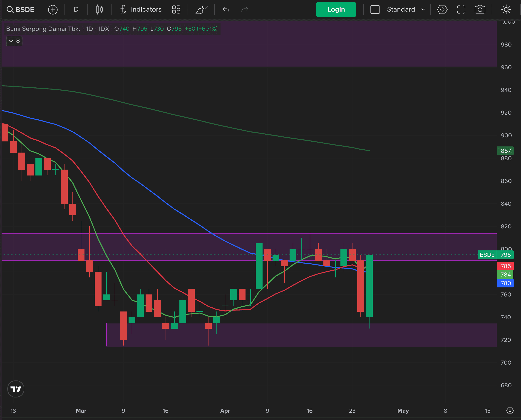The height and width of the screenshot is (420, 521).
Task: Click the 960 level on the price axis
Action: pos(506,67)
